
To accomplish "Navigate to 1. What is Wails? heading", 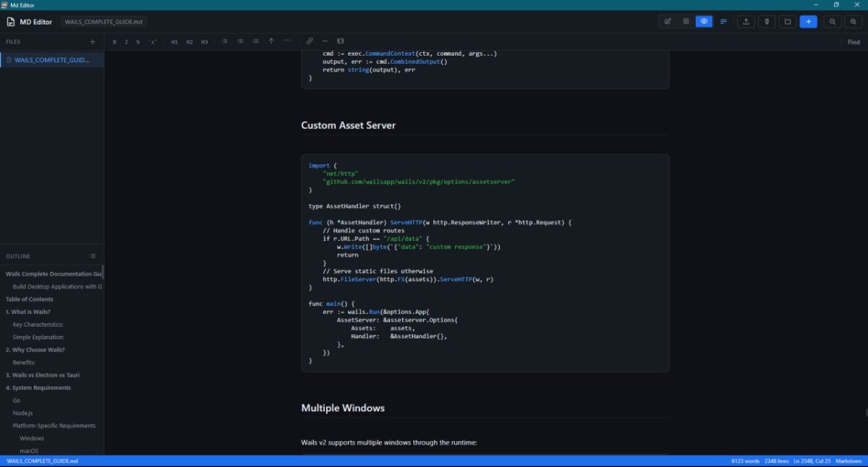I will pos(27,312).
